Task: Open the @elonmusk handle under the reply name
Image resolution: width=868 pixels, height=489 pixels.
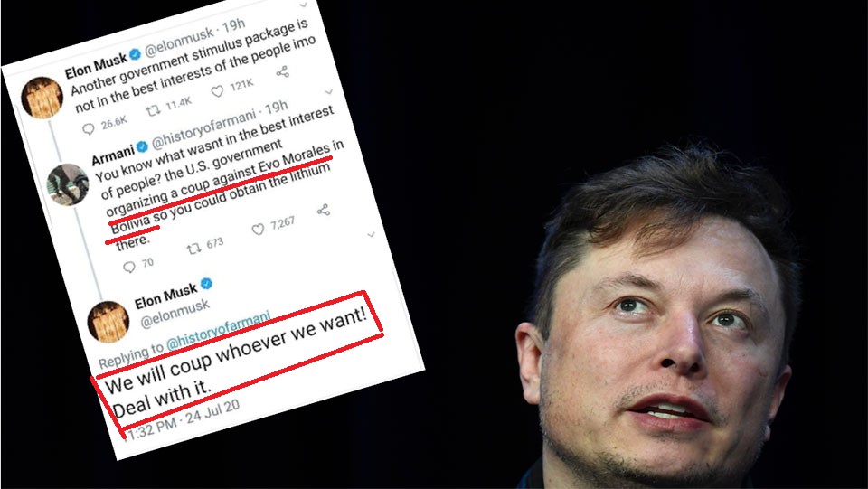Action: 175,315
